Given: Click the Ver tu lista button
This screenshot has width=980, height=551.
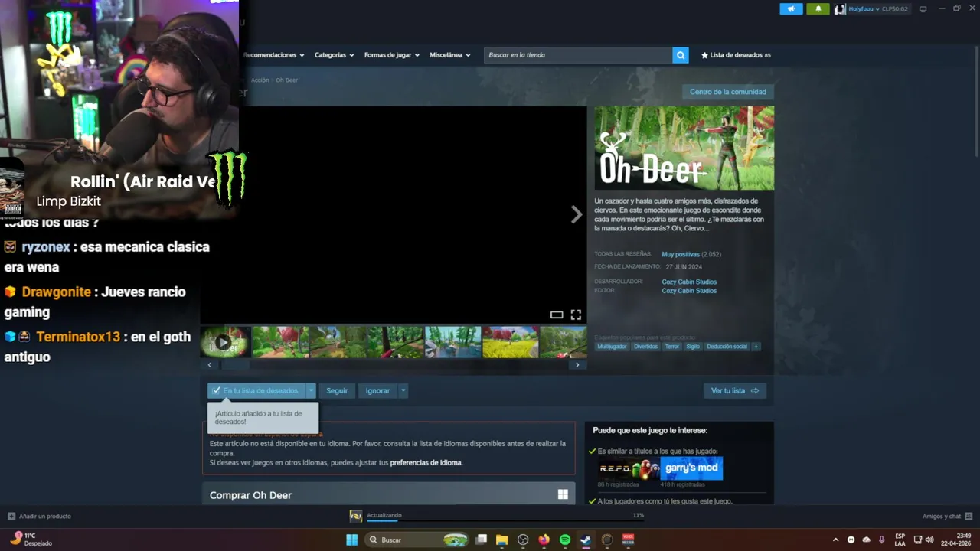Looking at the screenshot, I should click(x=735, y=390).
